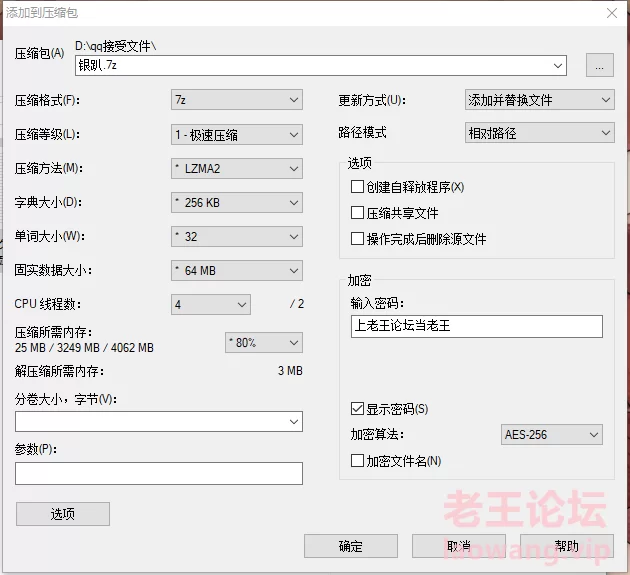The image size is (630, 575).
Task: Expand the archive name 银趴.7z history dropdown
Action: point(558,65)
